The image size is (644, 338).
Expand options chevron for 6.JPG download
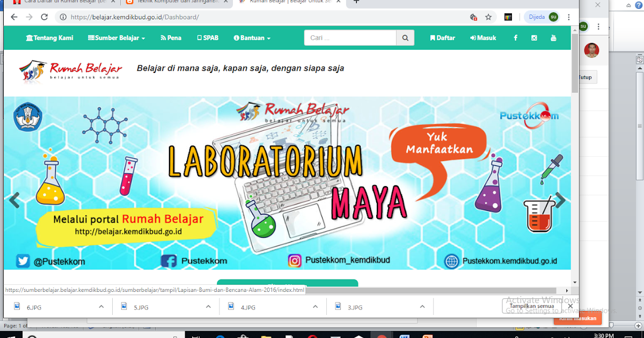coord(101,307)
